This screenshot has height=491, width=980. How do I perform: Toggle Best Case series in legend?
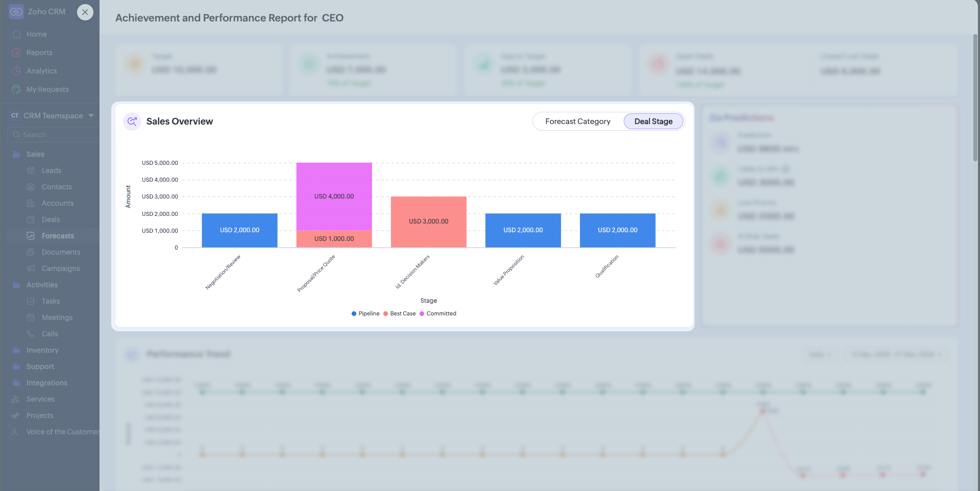pos(400,313)
